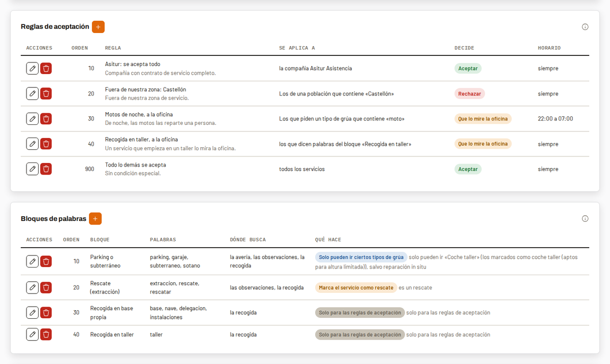The width and height of the screenshot is (610, 364).
Task: Edit the 'Todo lo demás se acepta' rule
Action: point(33,169)
